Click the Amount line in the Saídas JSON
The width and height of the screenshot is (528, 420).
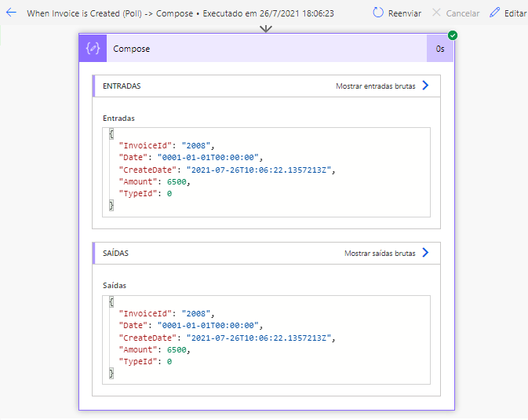click(155, 349)
